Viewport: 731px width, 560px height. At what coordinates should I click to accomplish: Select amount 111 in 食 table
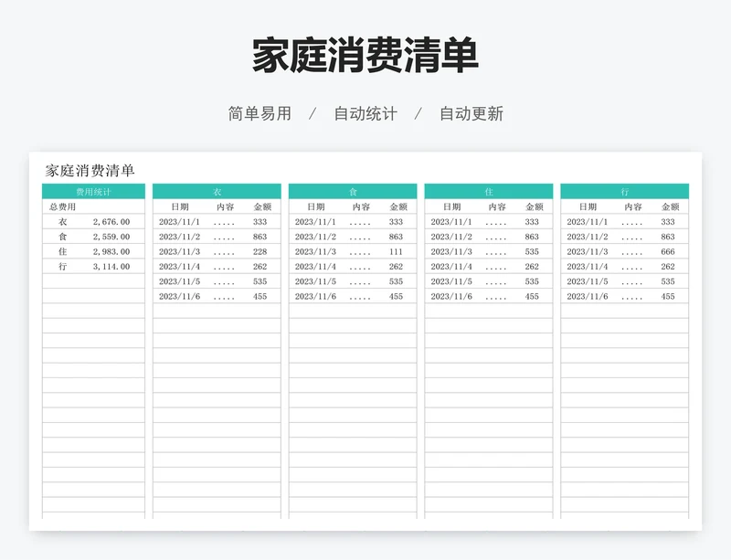click(x=396, y=252)
